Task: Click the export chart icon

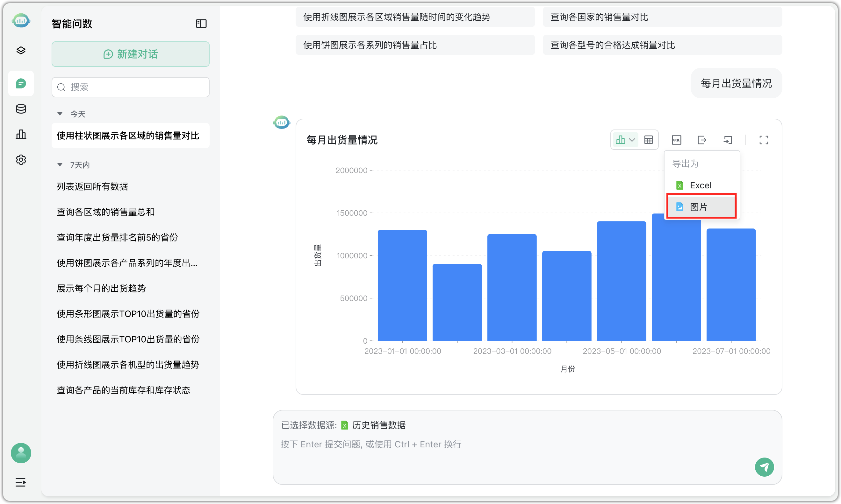Action: point(702,140)
